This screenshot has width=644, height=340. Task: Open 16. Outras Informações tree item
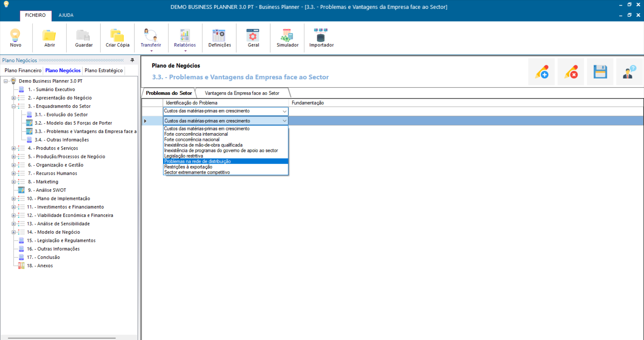(53, 249)
